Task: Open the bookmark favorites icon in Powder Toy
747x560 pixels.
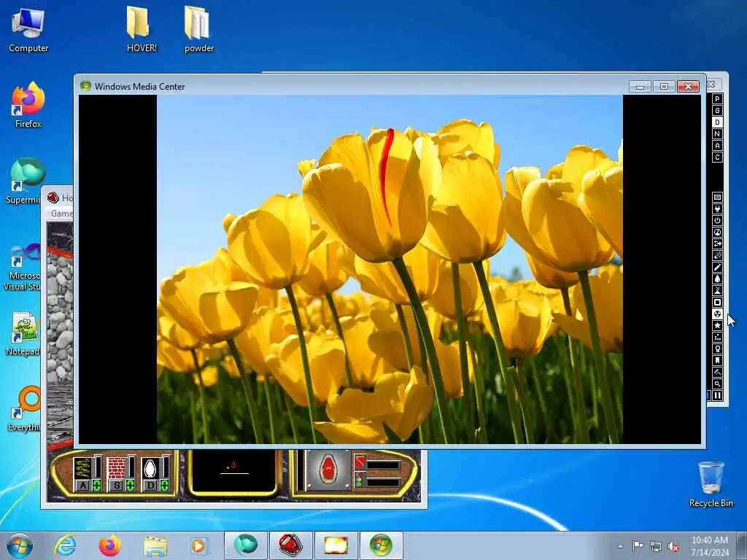Action: (717, 360)
